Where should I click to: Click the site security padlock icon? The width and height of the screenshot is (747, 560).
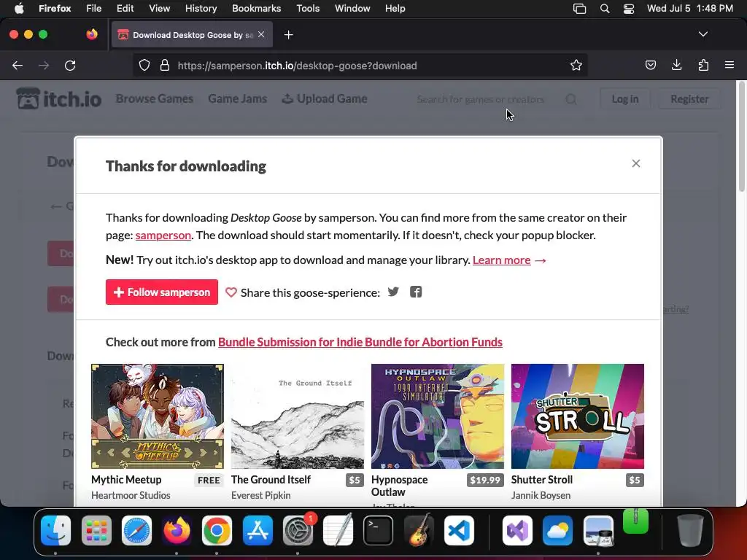[165, 65]
